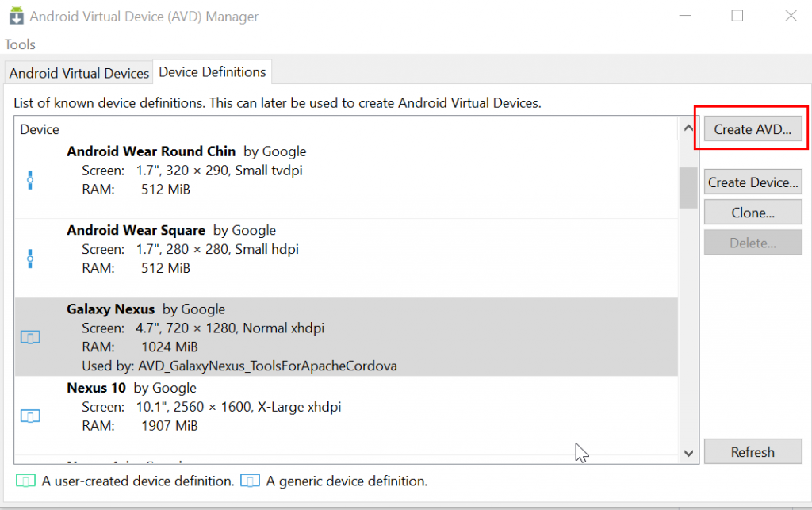The width and height of the screenshot is (812, 510).
Task: Maximize the AVD Manager window
Action: [737, 16]
